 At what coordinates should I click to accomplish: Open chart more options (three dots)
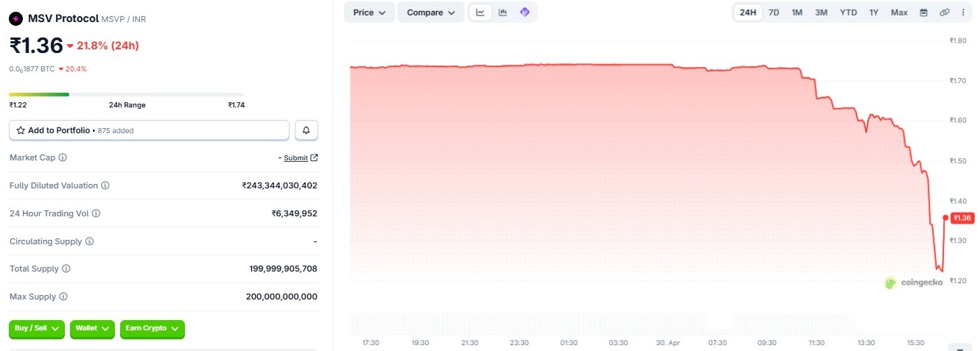963,13
